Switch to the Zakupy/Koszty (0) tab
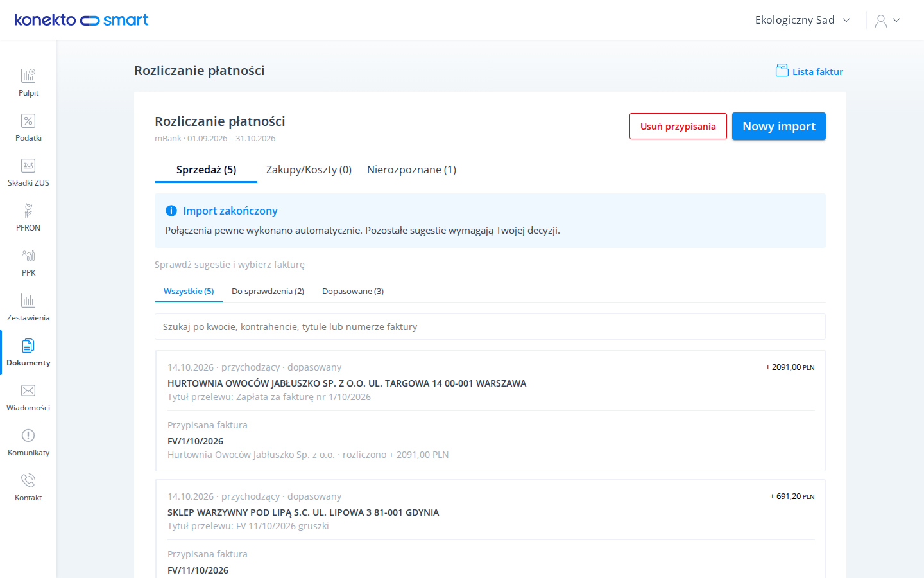The image size is (924, 578). click(309, 170)
